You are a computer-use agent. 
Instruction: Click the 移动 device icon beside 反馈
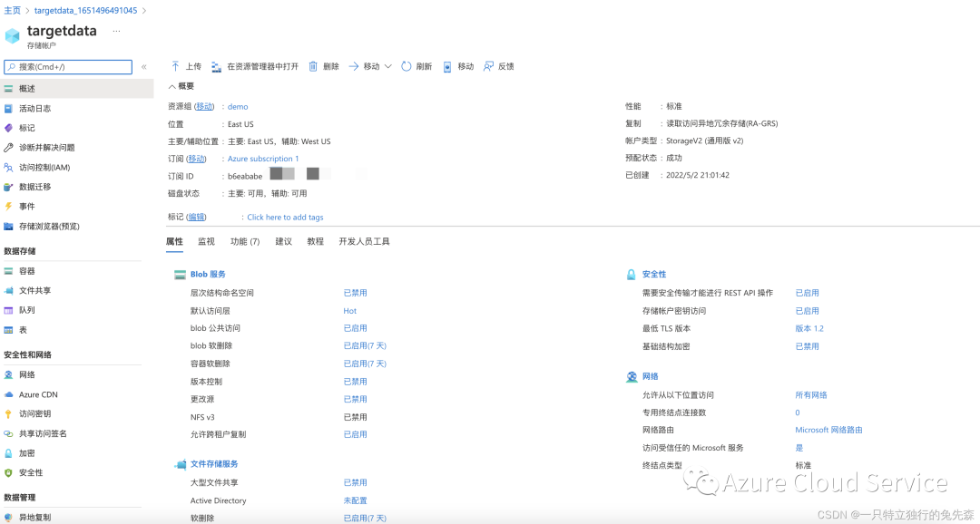pos(447,67)
